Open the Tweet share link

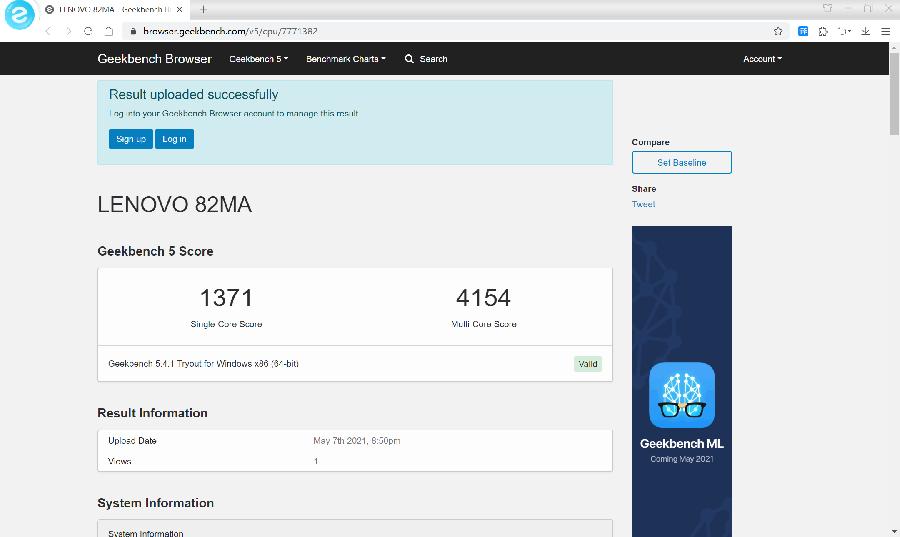tap(643, 204)
